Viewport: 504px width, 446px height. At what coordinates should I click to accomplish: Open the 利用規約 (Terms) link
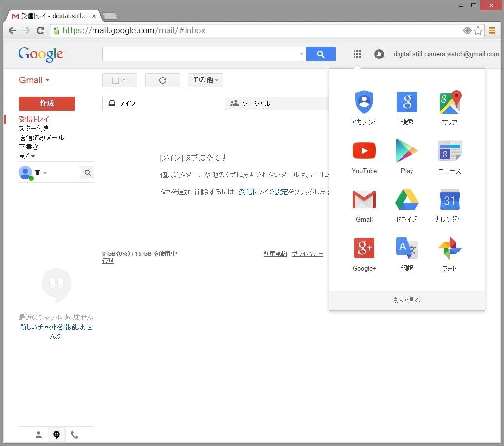275,254
